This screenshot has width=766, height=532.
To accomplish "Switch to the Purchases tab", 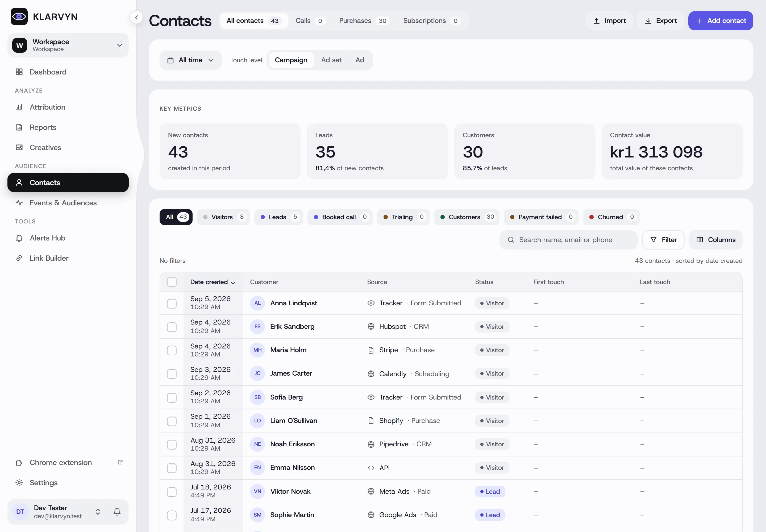I will pos(364,21).
